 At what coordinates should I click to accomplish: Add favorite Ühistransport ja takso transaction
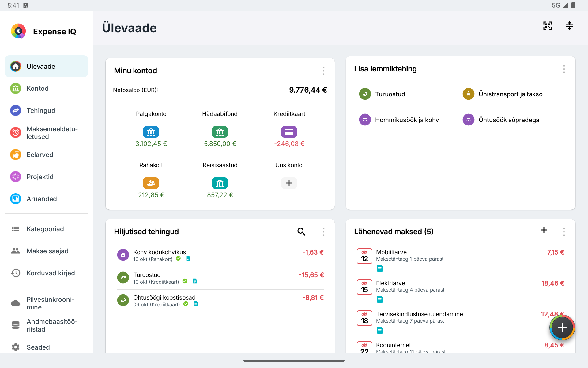[x=503, y=94]
